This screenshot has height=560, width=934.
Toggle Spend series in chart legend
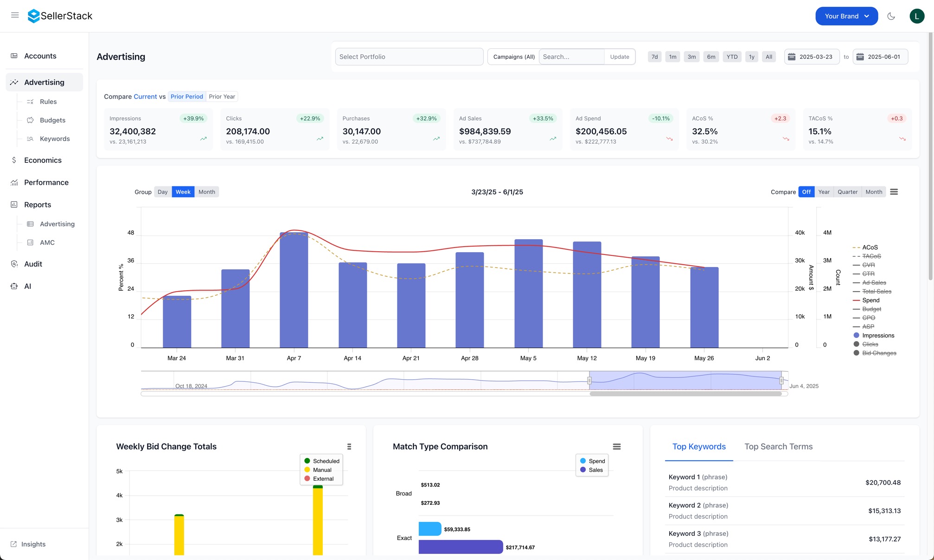tap(866, 300)
